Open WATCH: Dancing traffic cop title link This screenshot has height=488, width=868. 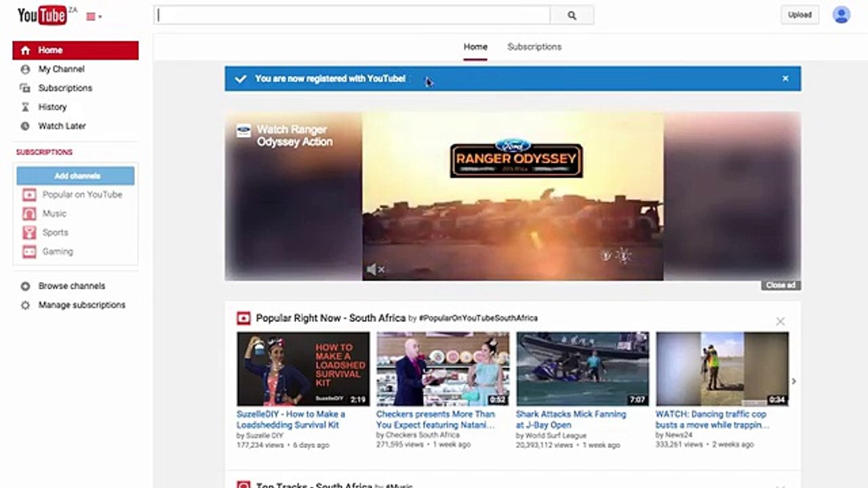[x=713, y=420]
